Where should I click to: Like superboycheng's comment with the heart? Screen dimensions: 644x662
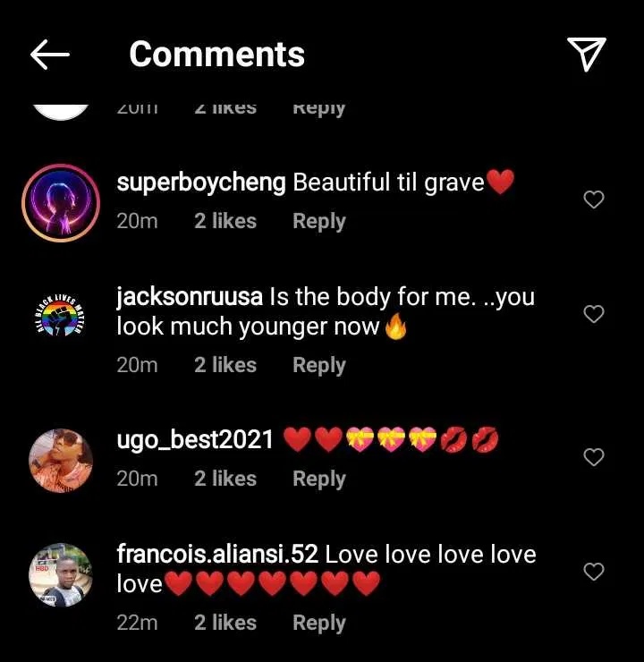(594, 199)
